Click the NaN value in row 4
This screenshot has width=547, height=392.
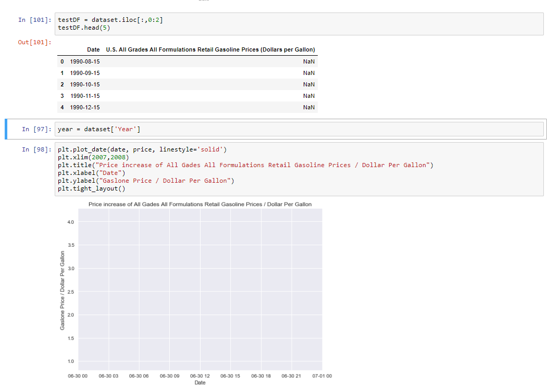(x=309, y=107)
